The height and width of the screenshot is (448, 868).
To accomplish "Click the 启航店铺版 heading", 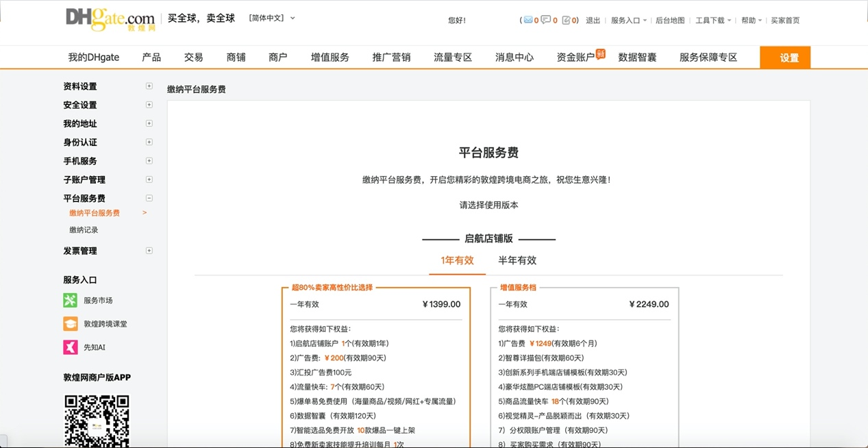I will click(488, 238).
